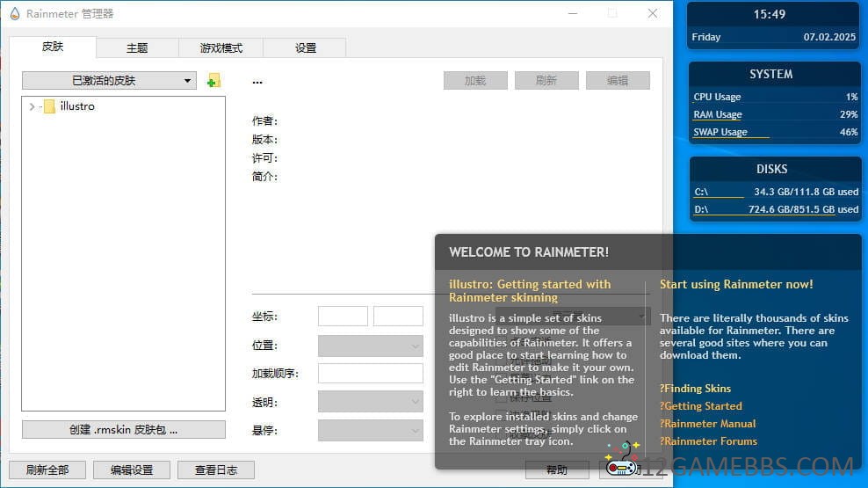Click the CPU Usage row in System skin
The width and height of the screenshot is (868, 488).
click(775, 97)
